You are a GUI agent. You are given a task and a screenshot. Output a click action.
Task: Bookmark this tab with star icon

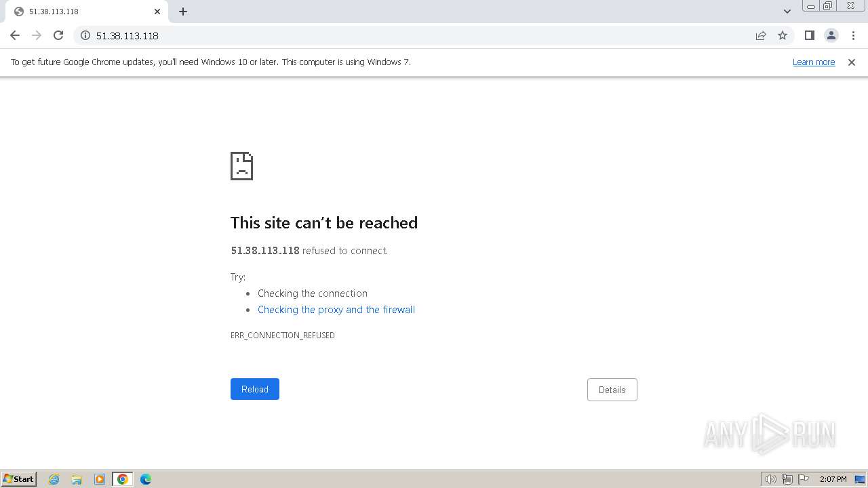783,35
